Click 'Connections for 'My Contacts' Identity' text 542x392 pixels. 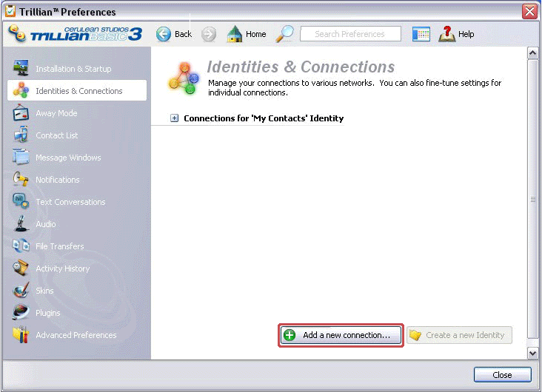click(264, 118)
